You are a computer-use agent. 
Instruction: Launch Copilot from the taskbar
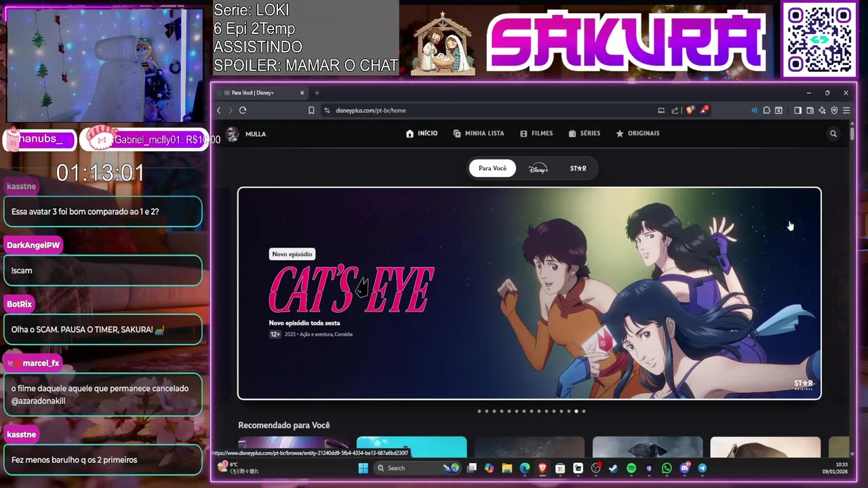click(x=490, y=468)
